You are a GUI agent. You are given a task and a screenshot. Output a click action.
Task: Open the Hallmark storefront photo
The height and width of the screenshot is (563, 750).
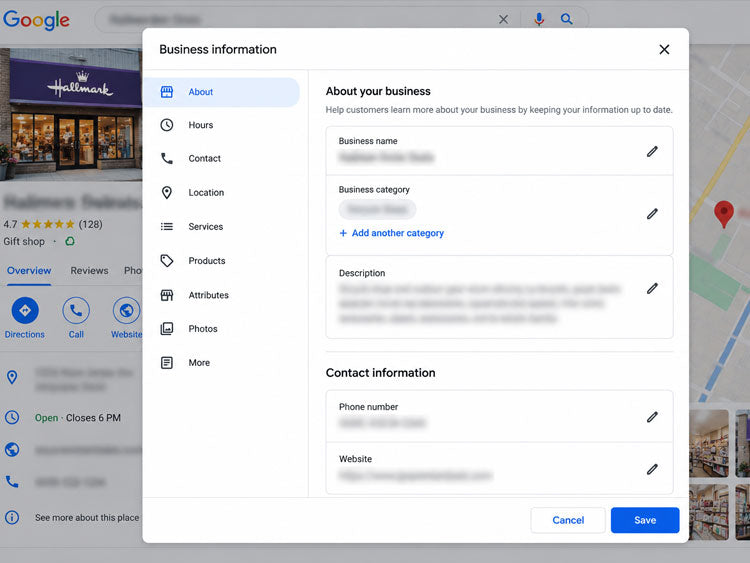pyautogui.click(x=71, y=114)
